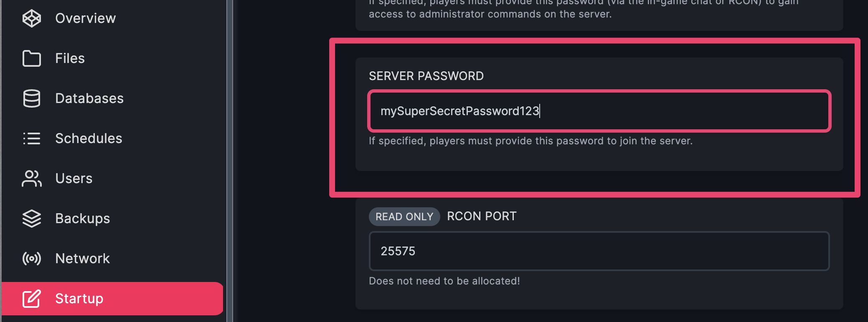Go to the Files section
This screenshot has width=868, height=322.
pos(112,58)
